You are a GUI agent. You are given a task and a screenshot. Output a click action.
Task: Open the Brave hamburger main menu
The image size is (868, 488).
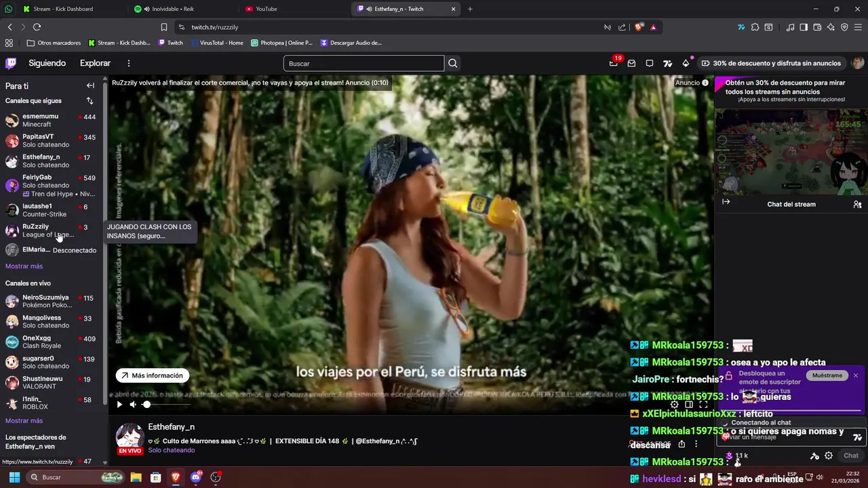858,27
